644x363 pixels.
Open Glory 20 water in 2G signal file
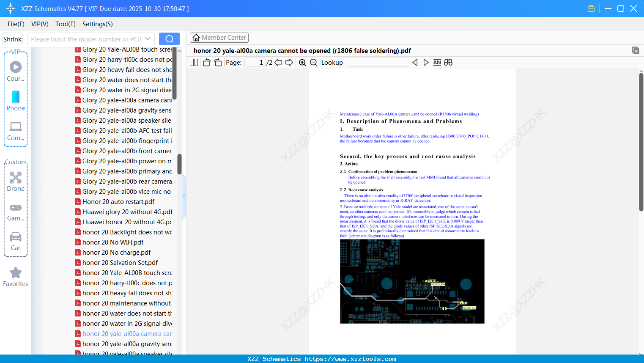coord(127,90)
